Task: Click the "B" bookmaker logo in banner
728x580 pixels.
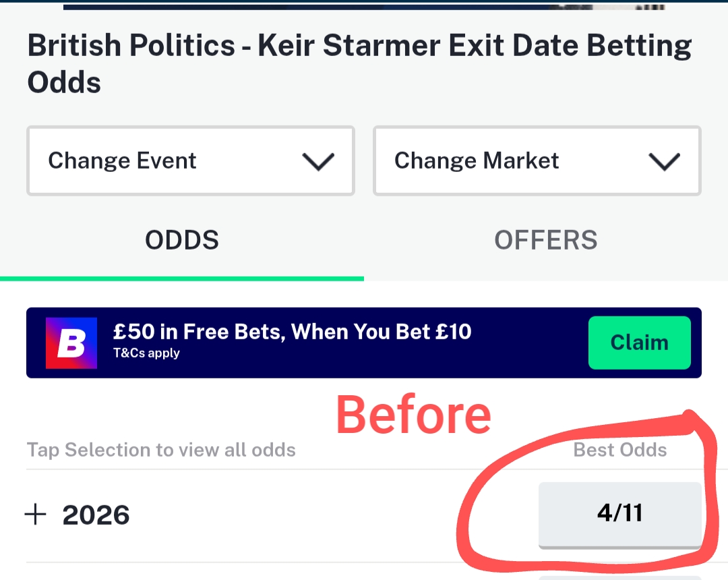Action: (x=71, y=343)
